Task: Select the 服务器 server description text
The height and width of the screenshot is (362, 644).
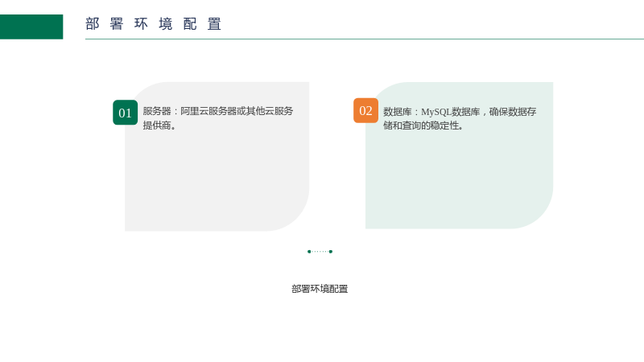Action: pyautogui.click(x=217, y=117)
